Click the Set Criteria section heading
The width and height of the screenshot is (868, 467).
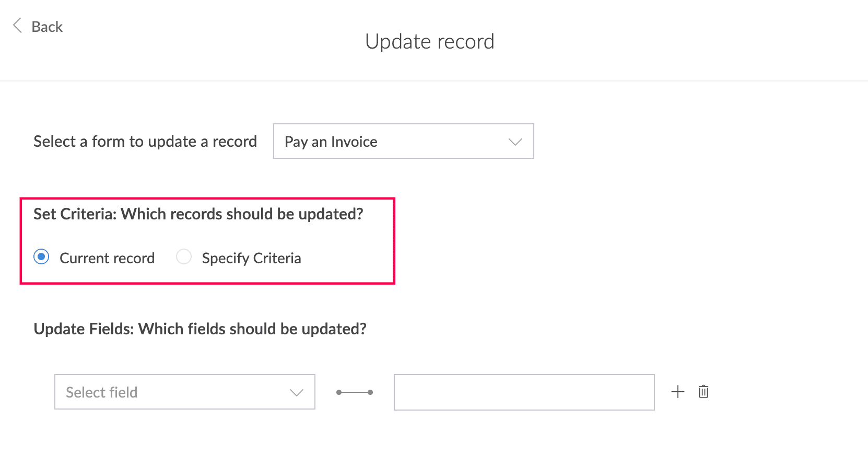[x=198, y=214]
